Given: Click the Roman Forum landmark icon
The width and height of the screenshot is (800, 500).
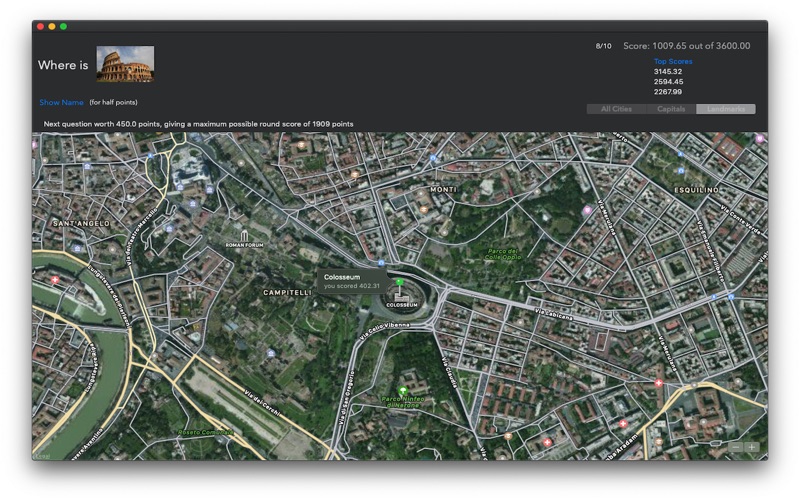Looking at the screenshot, I should pos(244,235).
